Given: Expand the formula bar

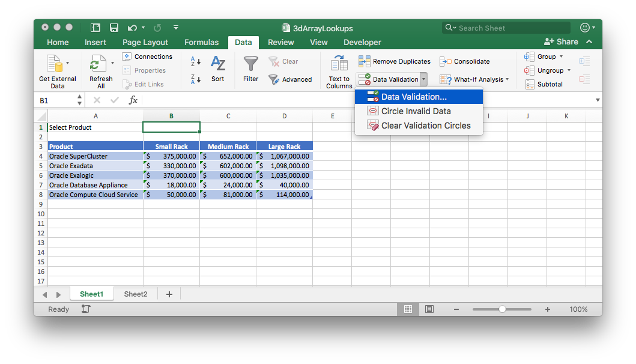Looking at the screenshot, I should 598,100.
